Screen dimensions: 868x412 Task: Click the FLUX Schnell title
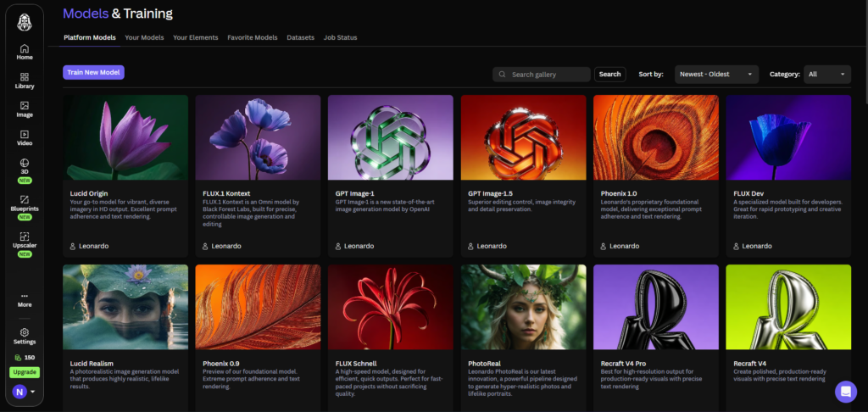356,364
